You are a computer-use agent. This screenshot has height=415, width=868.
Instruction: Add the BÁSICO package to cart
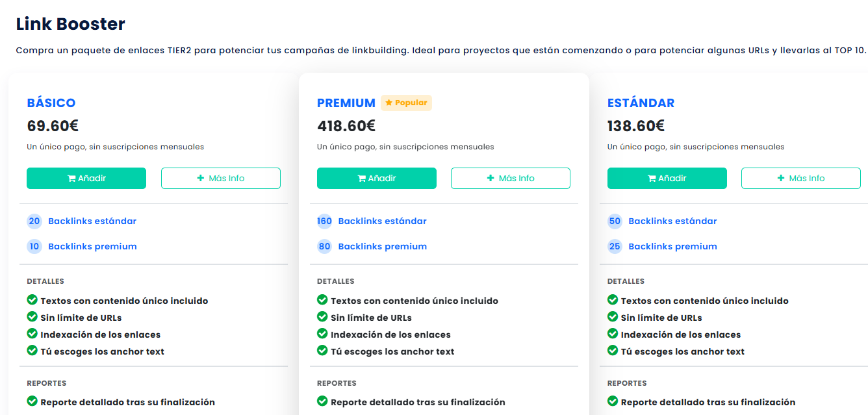[86, 179]
